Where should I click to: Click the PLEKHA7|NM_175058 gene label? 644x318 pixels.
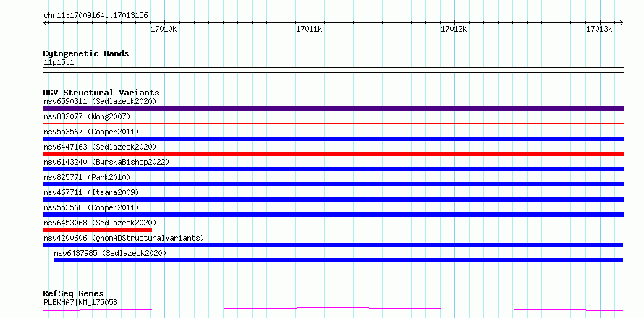pyautogui.click(x=80, y=302)
